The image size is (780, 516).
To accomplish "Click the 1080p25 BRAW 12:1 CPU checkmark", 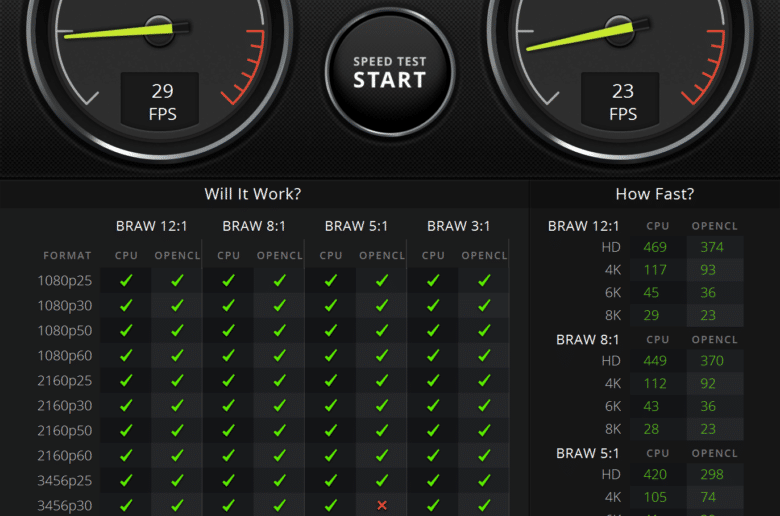I will (x=126, y=281).
